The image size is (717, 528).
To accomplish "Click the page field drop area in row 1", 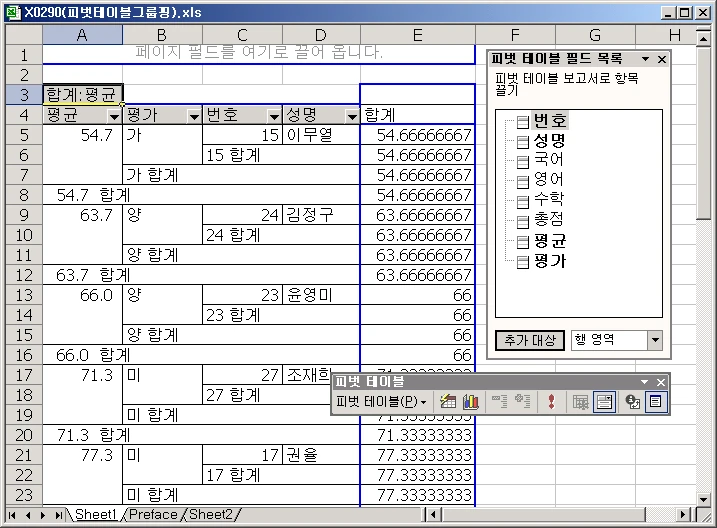I will 259,54.
